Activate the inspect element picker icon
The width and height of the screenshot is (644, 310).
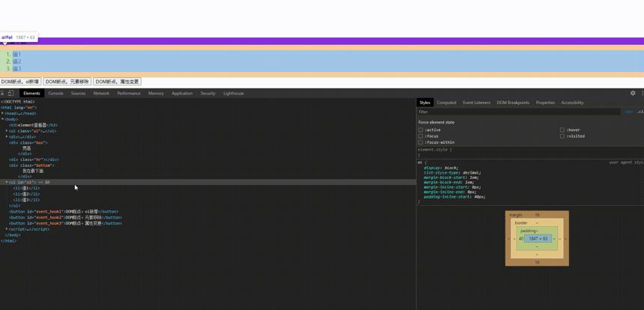pos(1,93)
